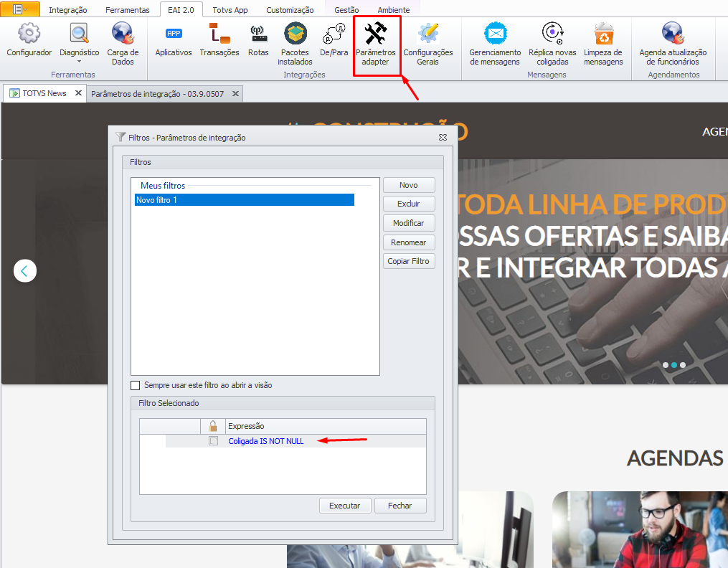Open Limpeza de mensagens
This screenshot has height=568, width=728.
(604, 44)
